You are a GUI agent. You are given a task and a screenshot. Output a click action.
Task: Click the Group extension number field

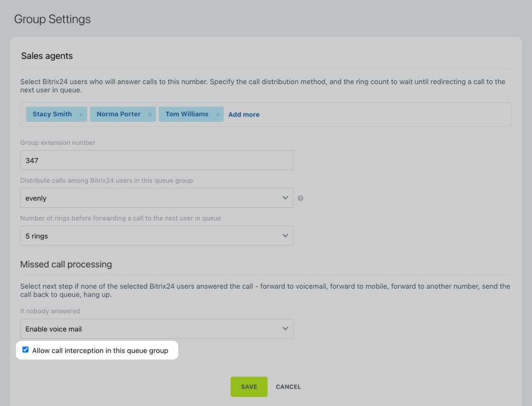tap(157, 160)
